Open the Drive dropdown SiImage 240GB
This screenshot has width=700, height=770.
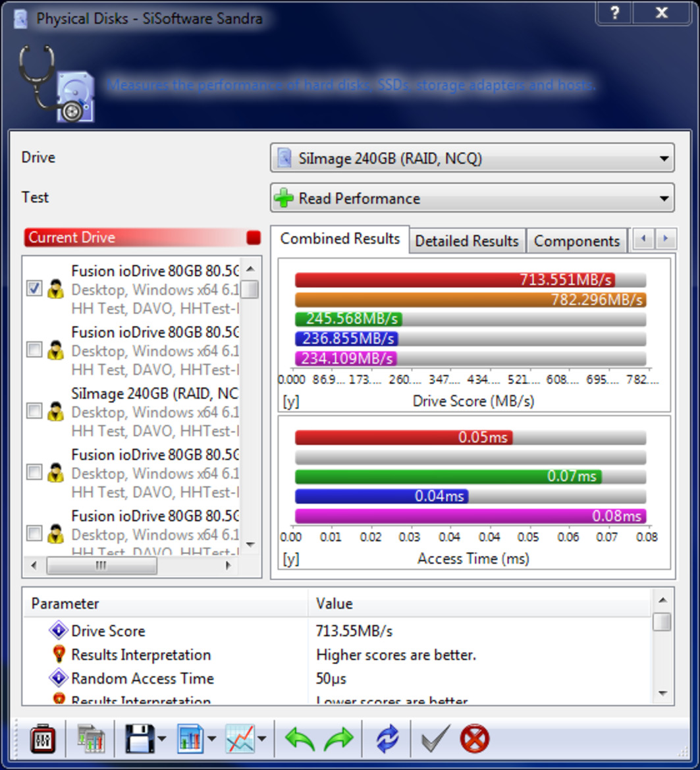pos(472,158)
